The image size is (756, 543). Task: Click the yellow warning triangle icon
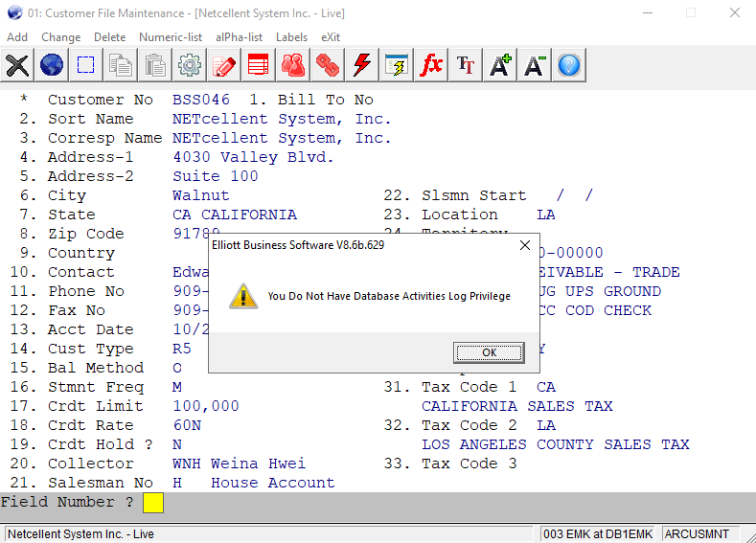[243, 296]
